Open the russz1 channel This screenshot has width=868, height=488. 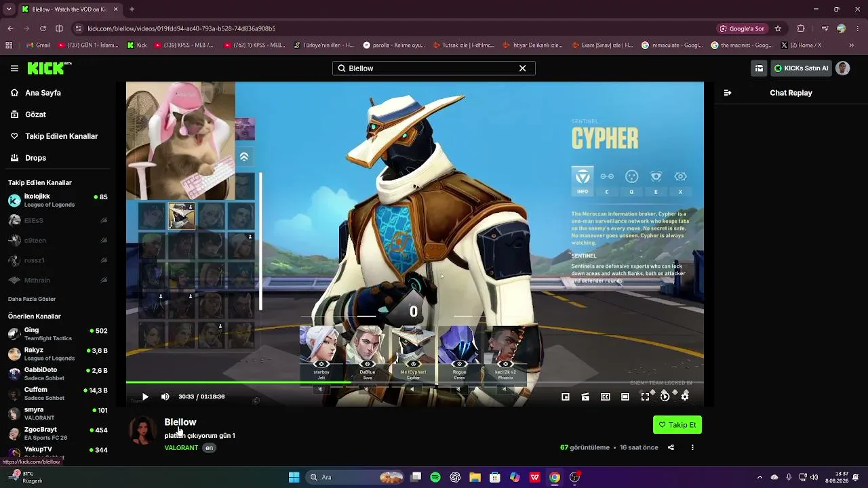pyautogui.click(x=58, y=260)
